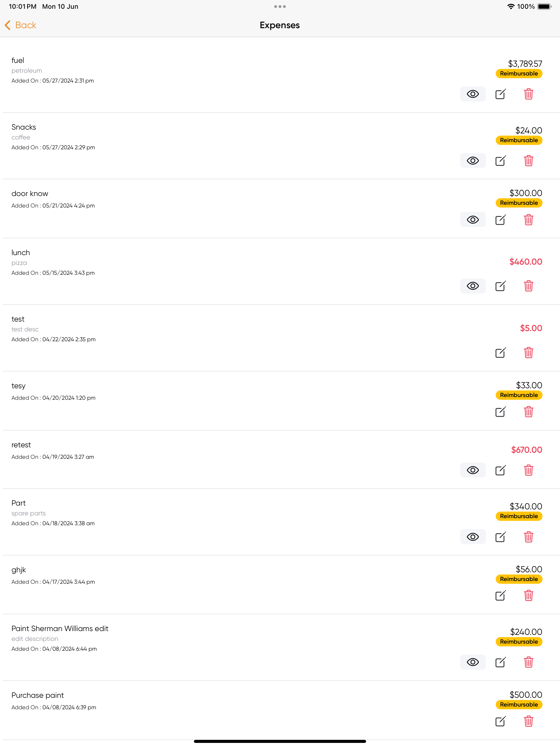The image size is (560, 747).
Task: Tap the Reimbursable badge on fuel
Action: 518,73
